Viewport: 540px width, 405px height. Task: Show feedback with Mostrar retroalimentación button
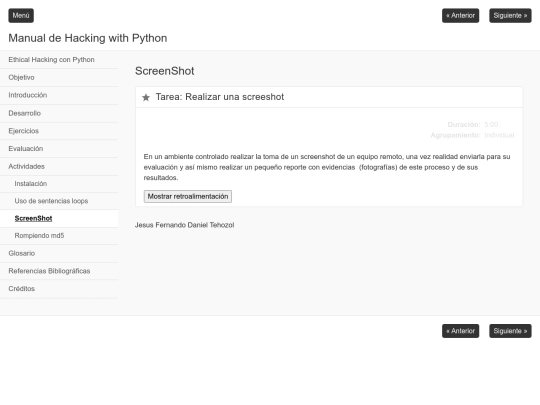(188, 196)
